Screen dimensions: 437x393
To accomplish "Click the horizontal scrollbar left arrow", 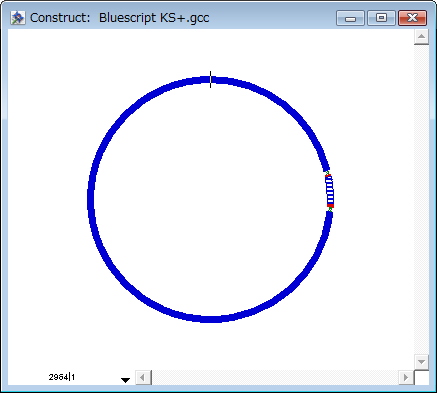I will [x=143, y=377].
